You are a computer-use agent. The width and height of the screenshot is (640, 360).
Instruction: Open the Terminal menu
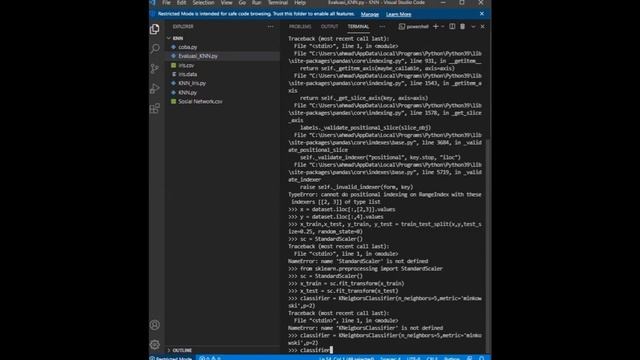(x=278, y=2)
